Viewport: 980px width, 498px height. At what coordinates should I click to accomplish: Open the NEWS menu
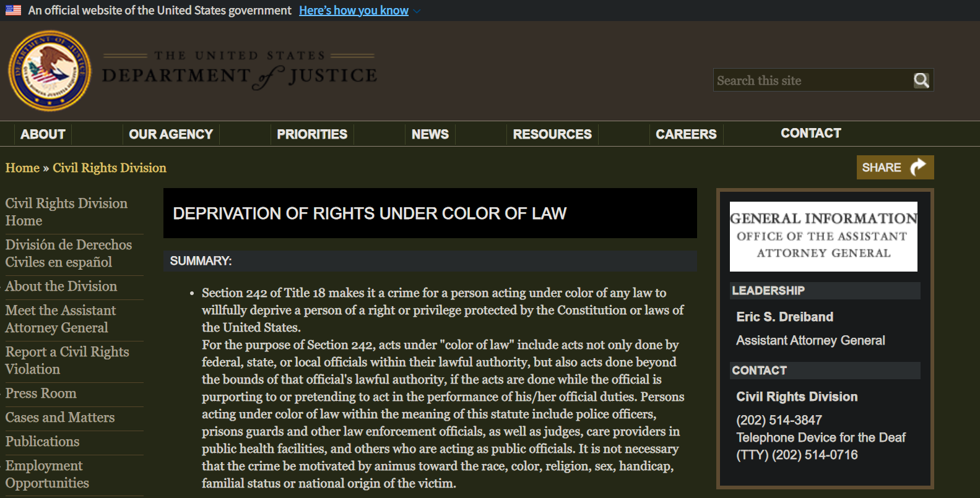pos(430,134)
